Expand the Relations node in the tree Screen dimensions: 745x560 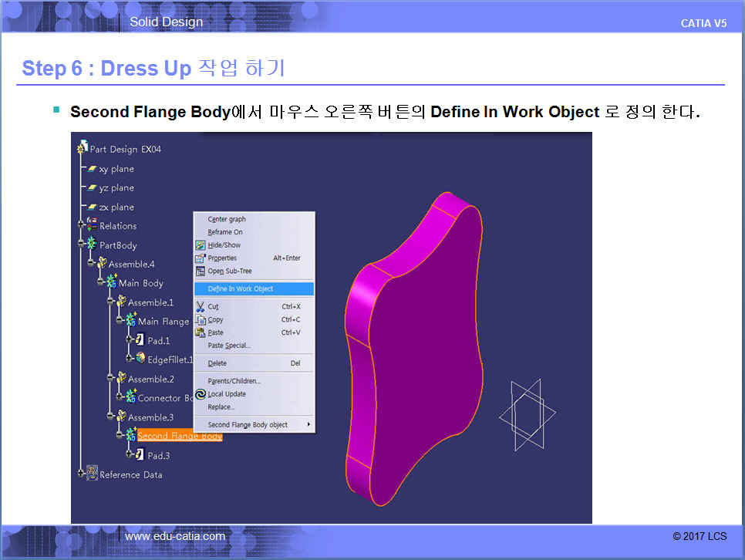(x=81, y=226)
